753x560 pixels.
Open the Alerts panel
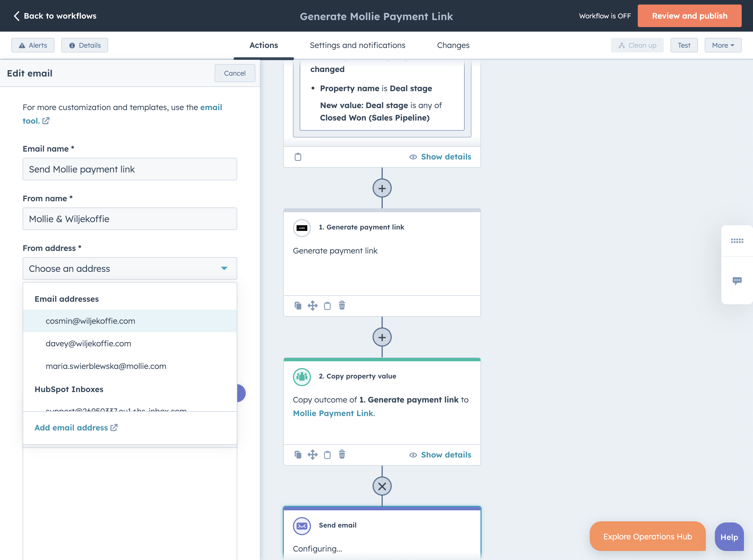tap(33, 45)
